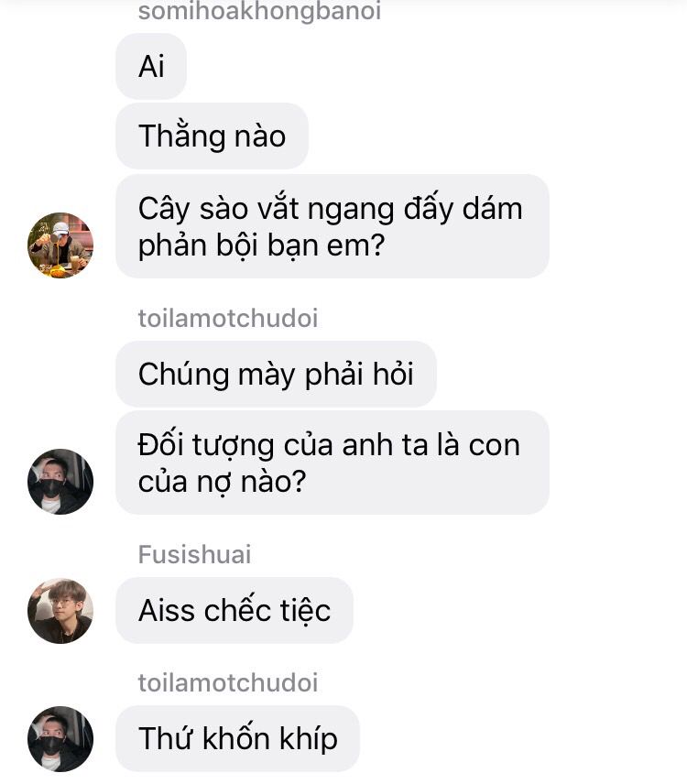Tap avatar next to 'Thứ khốn khíp'
The height and width of the screenshot is (784, 687).
pyautogui.click(x=60, y=739)
